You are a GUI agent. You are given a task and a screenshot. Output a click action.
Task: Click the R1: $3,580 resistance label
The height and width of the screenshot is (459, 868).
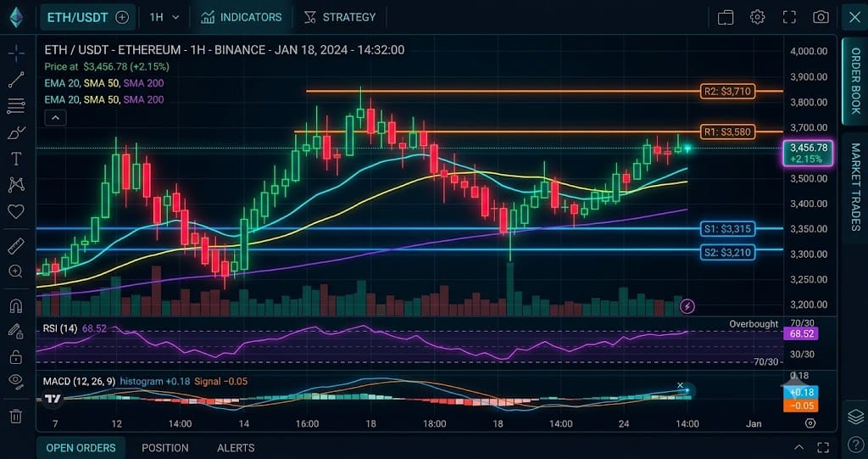coord(728,132)
